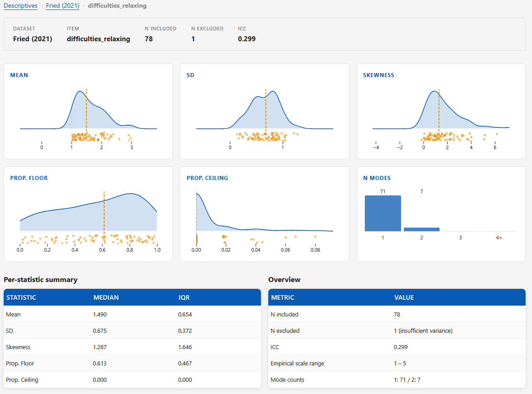
Task: Click the ICC row label in Overview table
Action: (x=275, y=347)
